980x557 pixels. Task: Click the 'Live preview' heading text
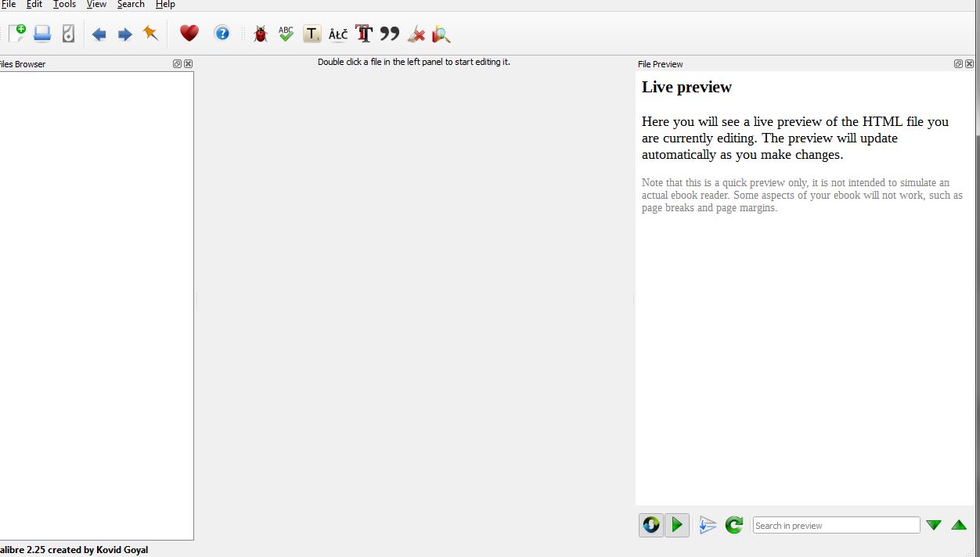pos(686,87)
